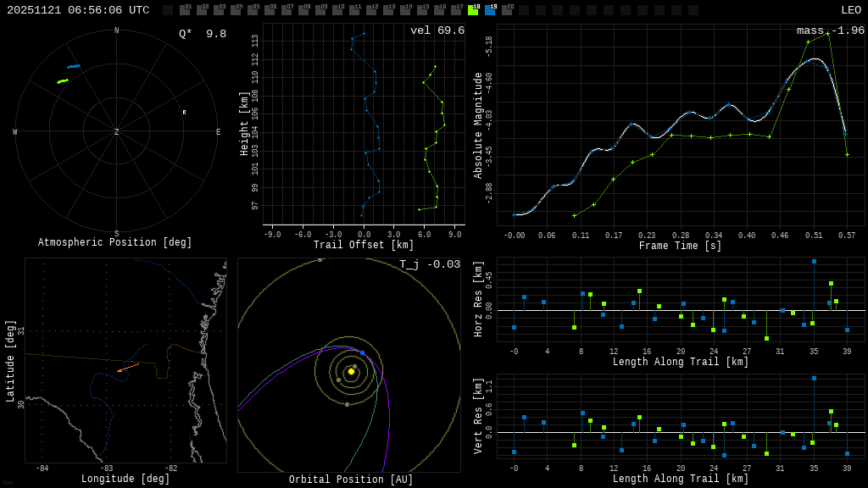Click the UTC timestamp 20251121 06:56:06
Viewport: 868px width, 488px height.
click(x=78, y=10)
